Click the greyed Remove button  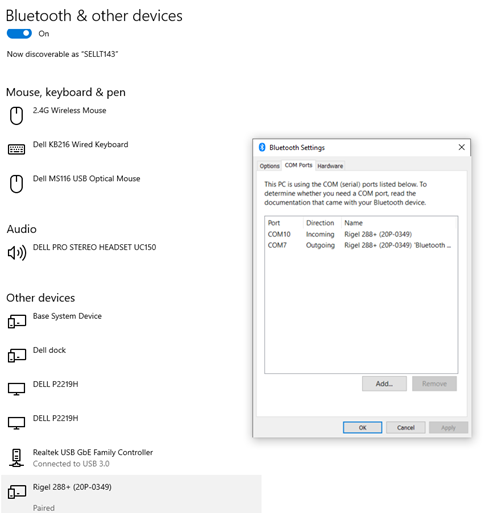pyautogui.click(x=434, y=384)
